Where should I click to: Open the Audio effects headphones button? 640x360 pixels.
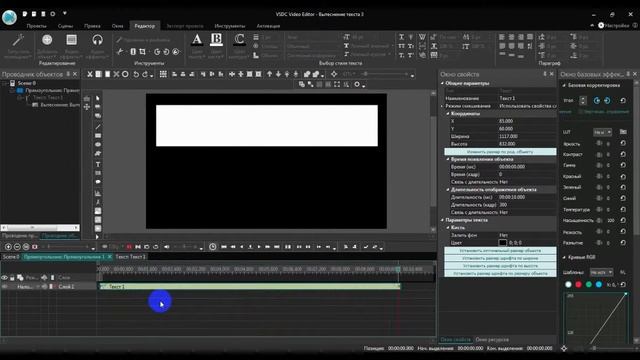tap(97, 40)
